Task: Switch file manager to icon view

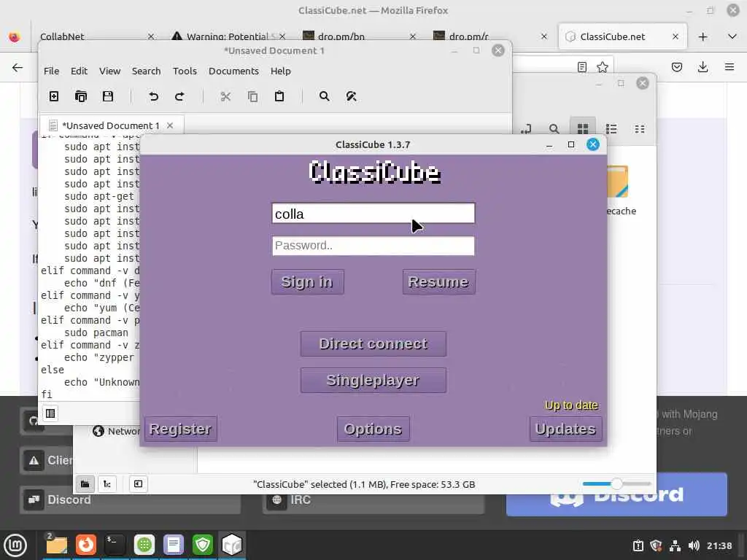Action: tap(583, 129)
